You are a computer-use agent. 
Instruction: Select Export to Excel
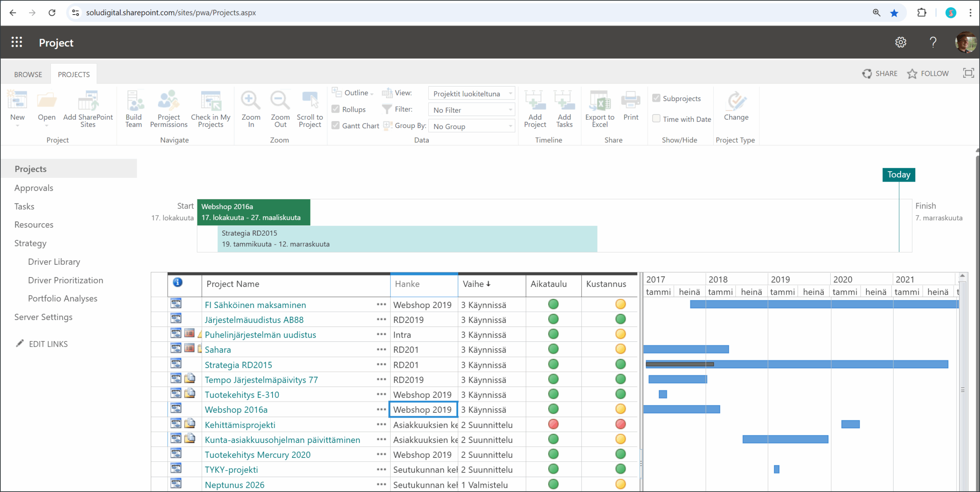point(599,108)
